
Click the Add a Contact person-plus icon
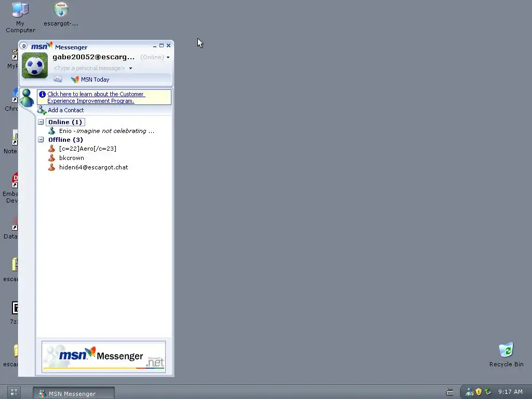[x=42, y=110]
